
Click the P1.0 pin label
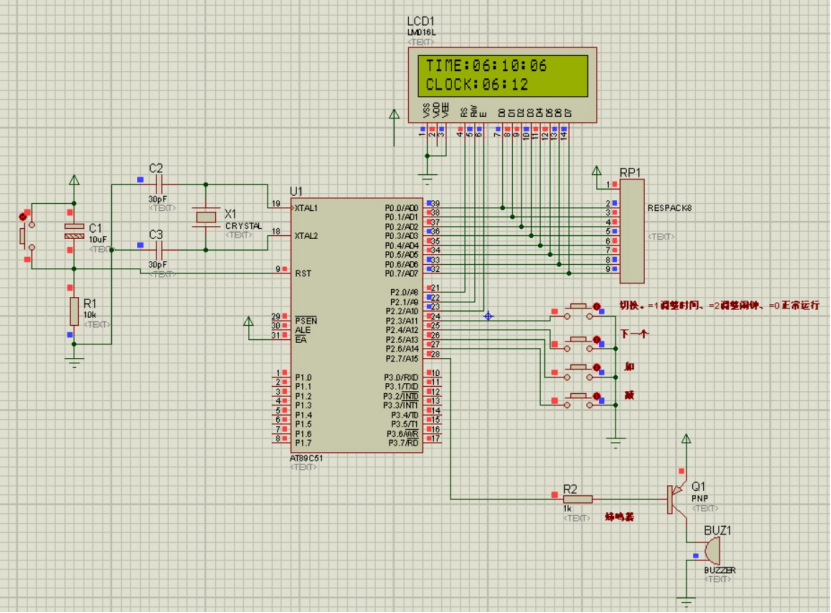(x=303, y=378)
